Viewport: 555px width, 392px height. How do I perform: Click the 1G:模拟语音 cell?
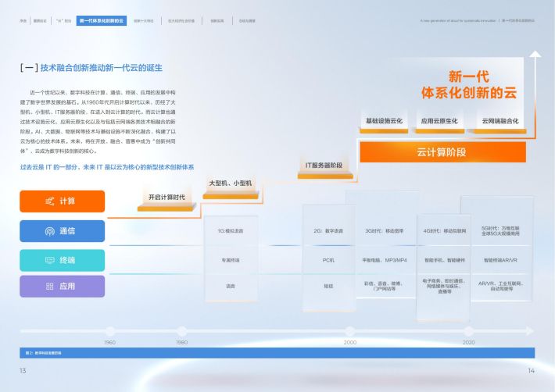pyautogui.click(x=231, y=231)
